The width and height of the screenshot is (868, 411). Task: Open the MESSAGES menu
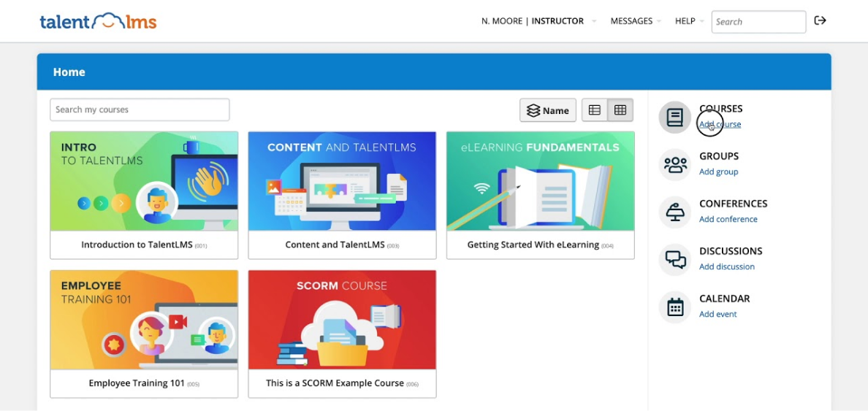(x=631, y=21)
